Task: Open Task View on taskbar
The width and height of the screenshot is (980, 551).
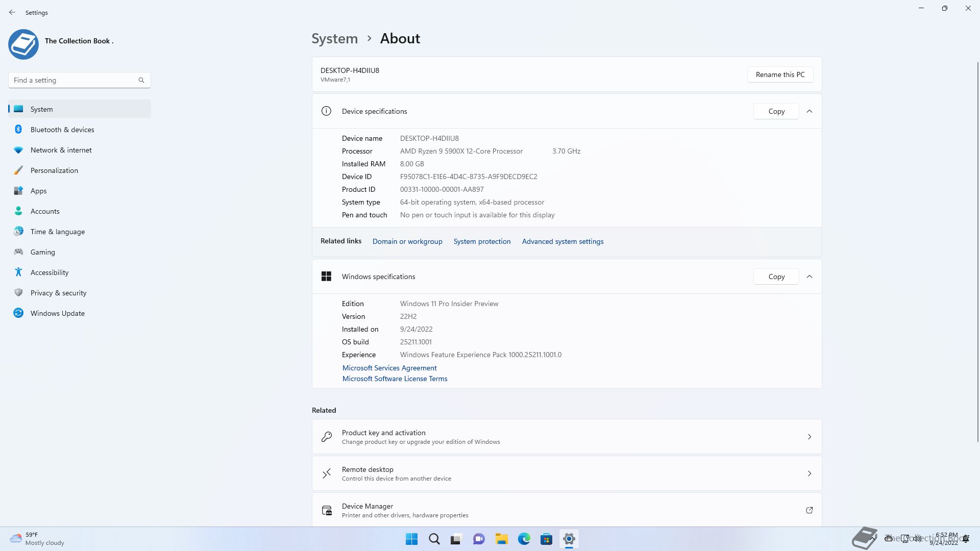Action: [x=456, y=539]
